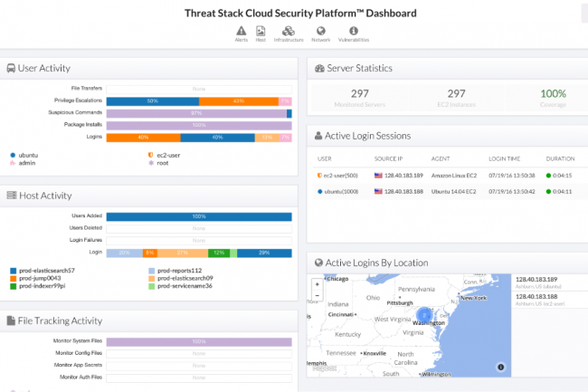Screen dimensions: 588x392
Task: Click the File Tracking Activity file icon
Action: click(11, 320)
